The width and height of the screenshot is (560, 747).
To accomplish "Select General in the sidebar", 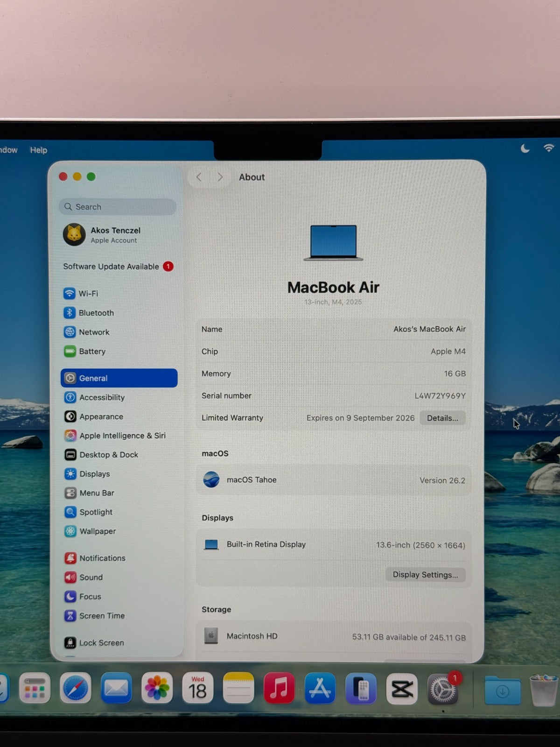I will click(119, 378).
